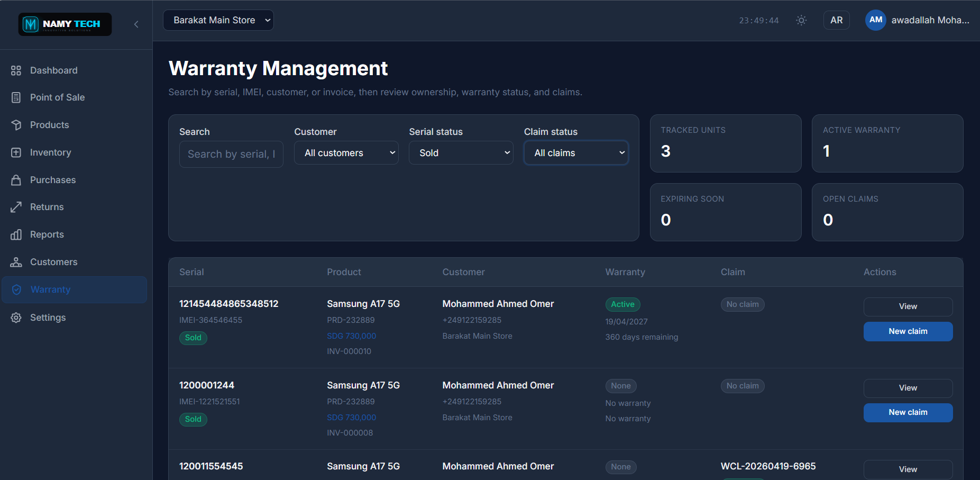
Task: Switch language with the AR button
Action: click(x=836, y=20)
